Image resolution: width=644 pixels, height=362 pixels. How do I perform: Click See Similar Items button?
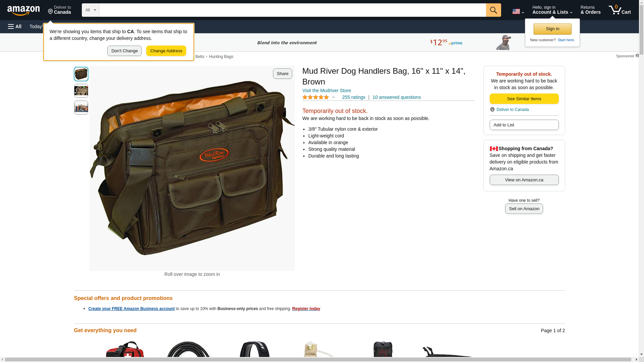524,99
